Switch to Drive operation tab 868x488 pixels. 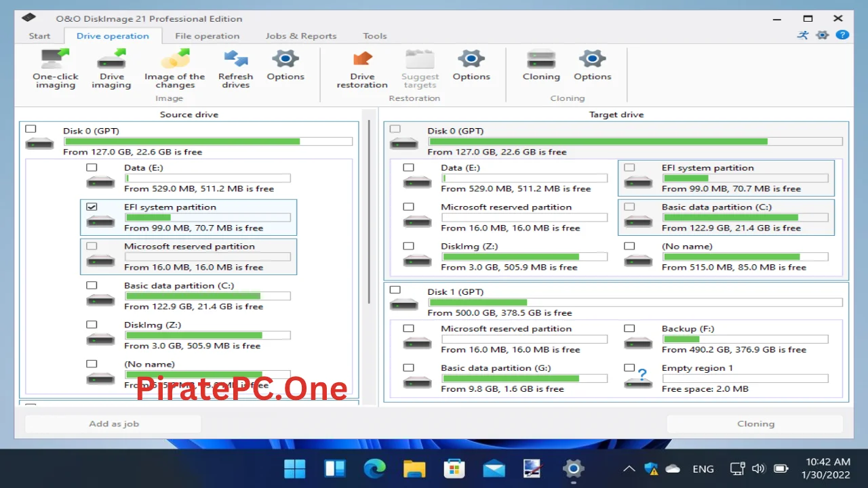pos(113,36)
